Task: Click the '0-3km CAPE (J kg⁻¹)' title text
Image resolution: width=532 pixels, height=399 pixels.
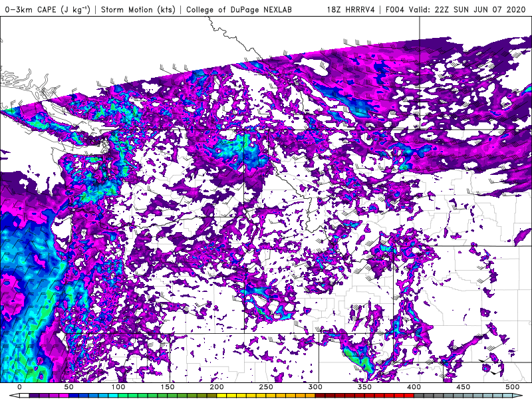Action: coord(48,9)
